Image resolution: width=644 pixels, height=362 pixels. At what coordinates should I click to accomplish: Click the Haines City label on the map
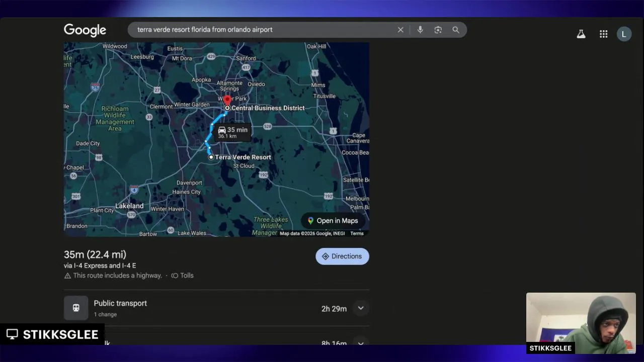186,192
